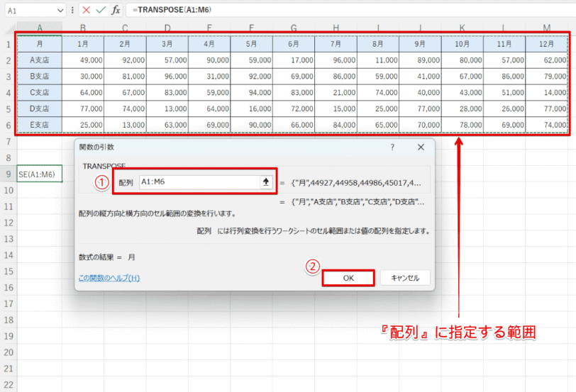Select column header C
Viewport: 576px width, 392px height.
tap(125, 28)
